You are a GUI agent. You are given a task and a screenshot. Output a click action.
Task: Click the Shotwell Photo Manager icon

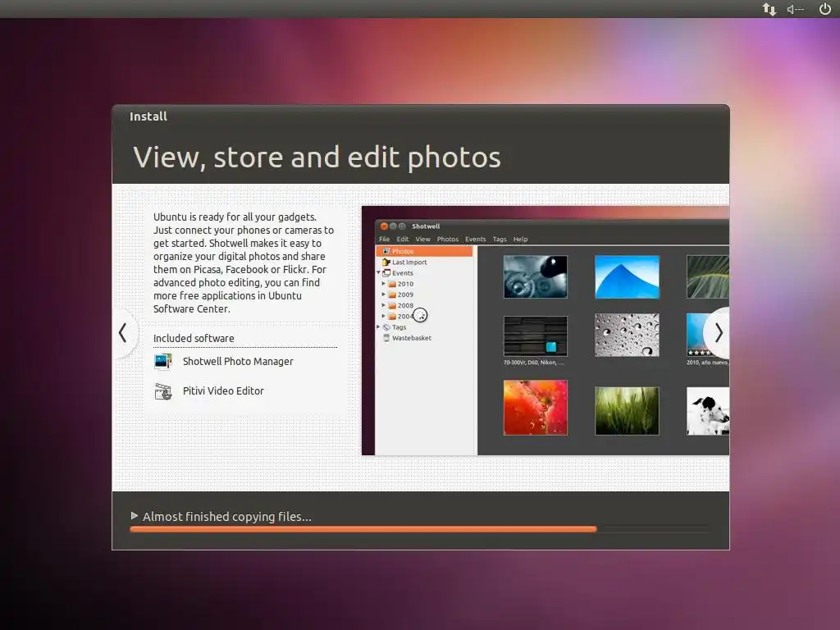click(163, 362)
